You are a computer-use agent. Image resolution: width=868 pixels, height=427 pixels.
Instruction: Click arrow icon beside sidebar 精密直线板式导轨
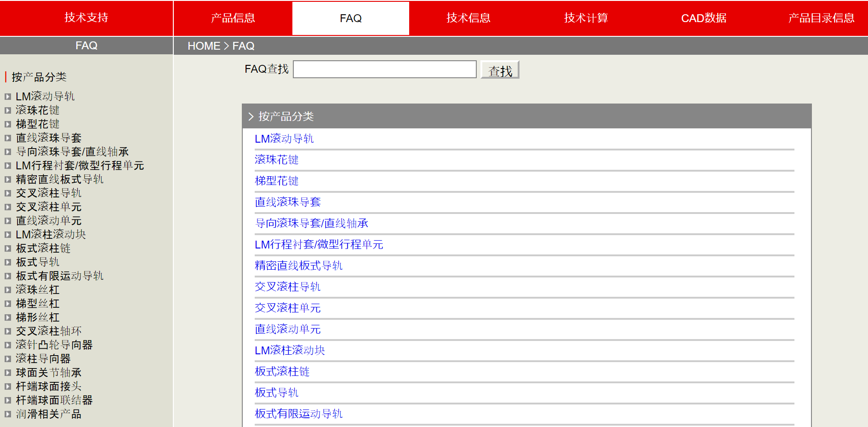[x=8, y=179]
